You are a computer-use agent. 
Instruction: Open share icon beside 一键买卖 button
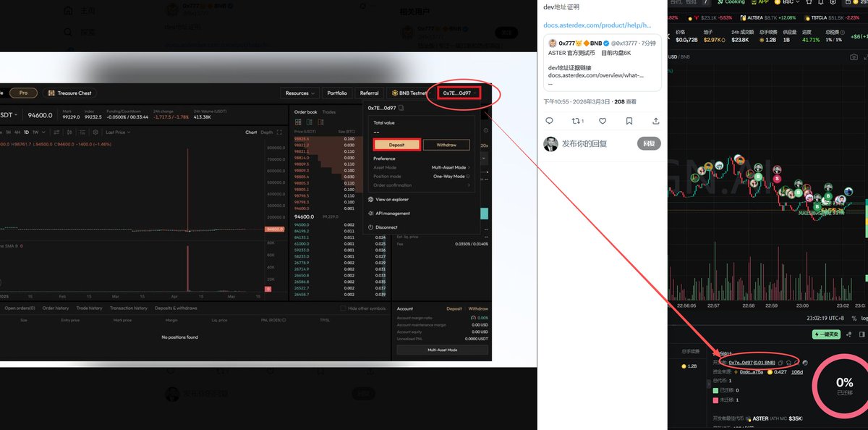point(848,334)
